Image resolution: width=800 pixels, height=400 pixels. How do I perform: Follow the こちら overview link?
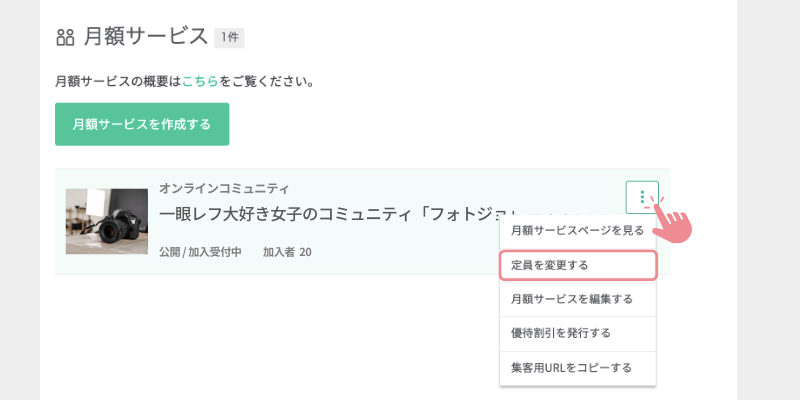pos(200,82)
